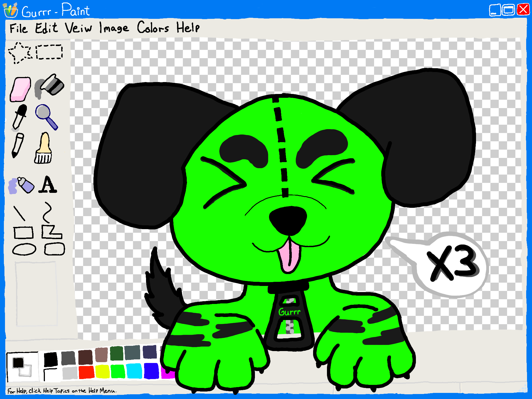Click the foreground/background color indicator box
This screenshot has width=532, height=399.
[22, 367]
